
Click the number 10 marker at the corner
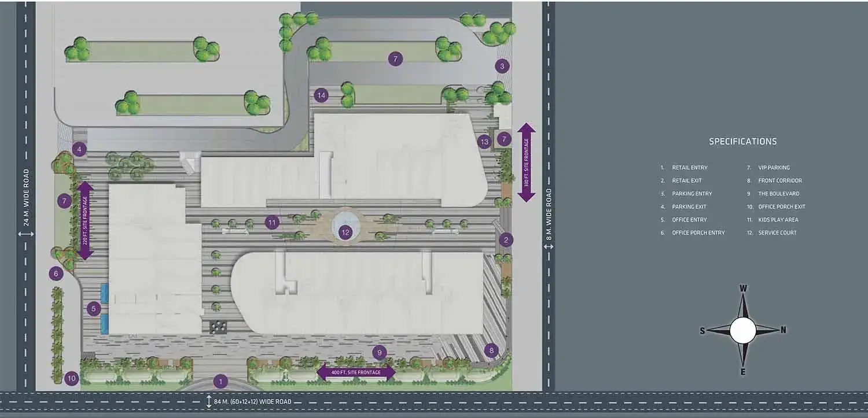click(x=71, y=379)
